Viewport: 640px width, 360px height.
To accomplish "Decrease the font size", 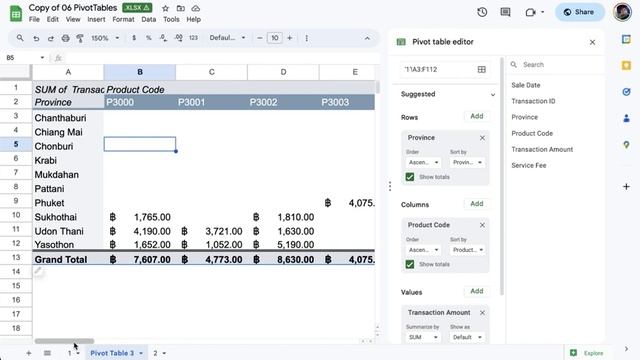I will (260, 38).
